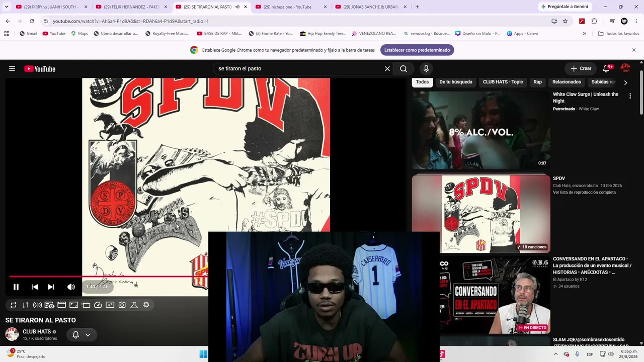Toggle the loop video icon

(13, 305)
